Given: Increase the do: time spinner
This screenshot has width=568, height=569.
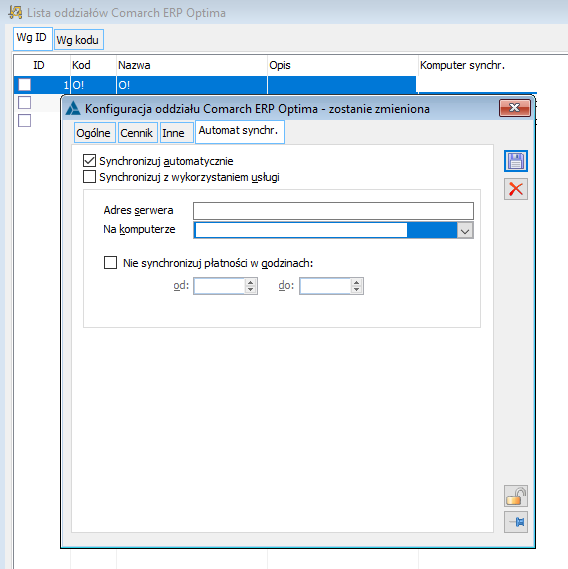Looking at the screenshot, I should point(356,282).
